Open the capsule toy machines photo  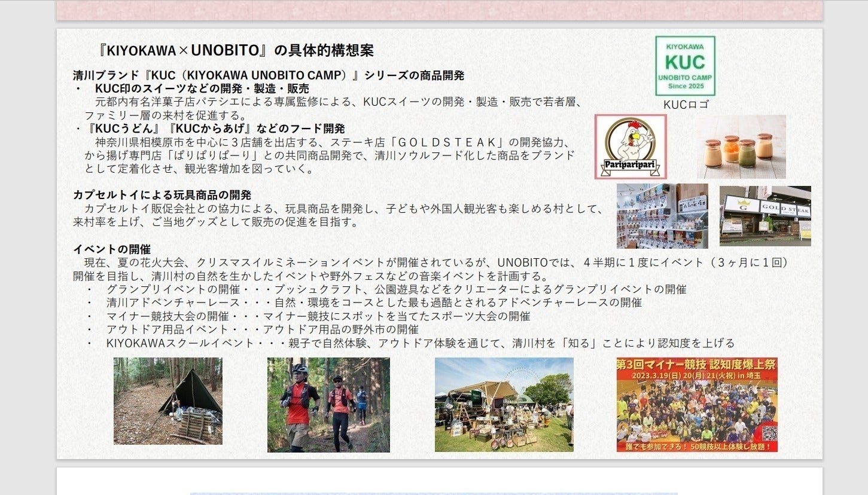(x=662, y=216)
